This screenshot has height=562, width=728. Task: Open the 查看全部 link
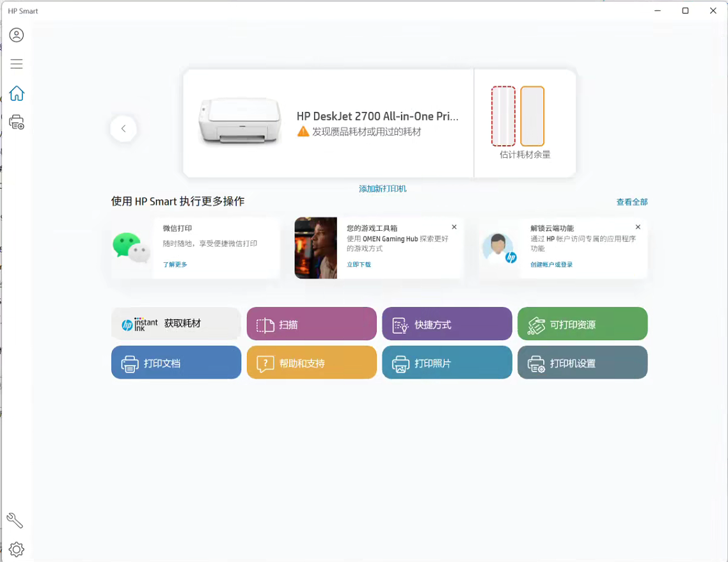632,202
